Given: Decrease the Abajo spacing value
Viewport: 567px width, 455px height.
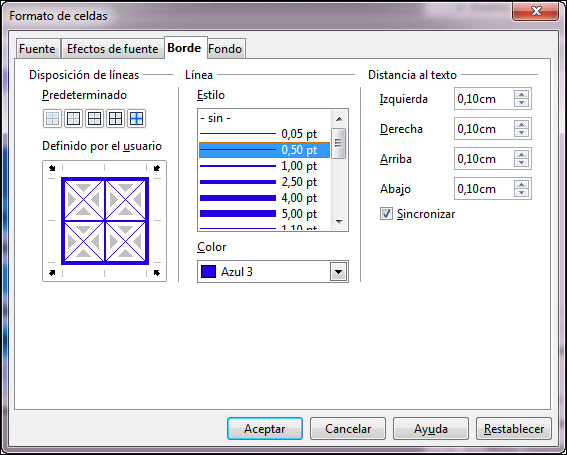Looking at the screenshot, I should click(x=521, y=193).
